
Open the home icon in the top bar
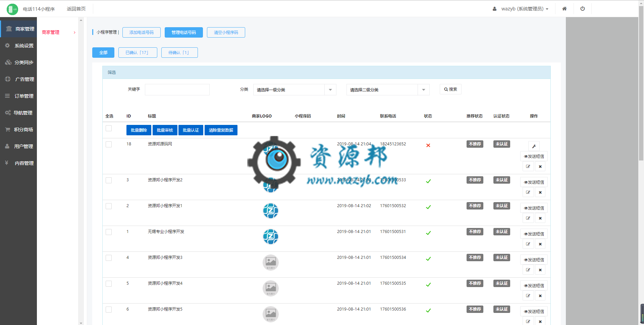[x=565, y=9]
